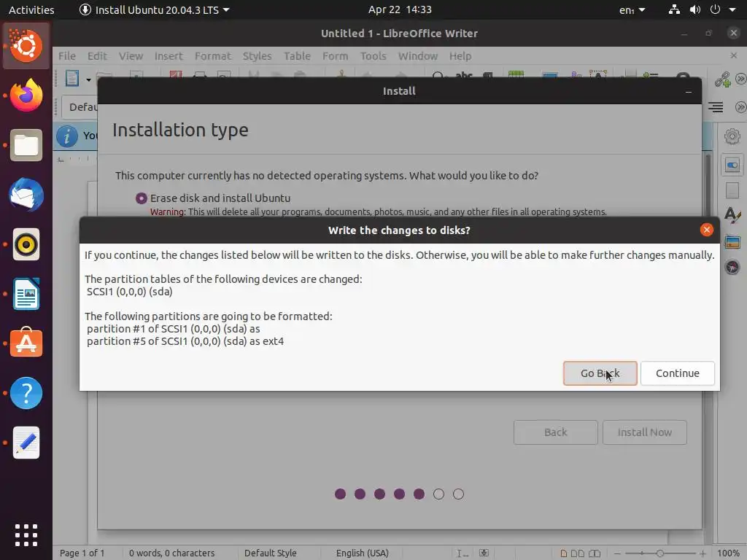Open the Format menu in Writer
Image resolution: width=747 pixels, height=560 pixels.
tap(213, 55)
